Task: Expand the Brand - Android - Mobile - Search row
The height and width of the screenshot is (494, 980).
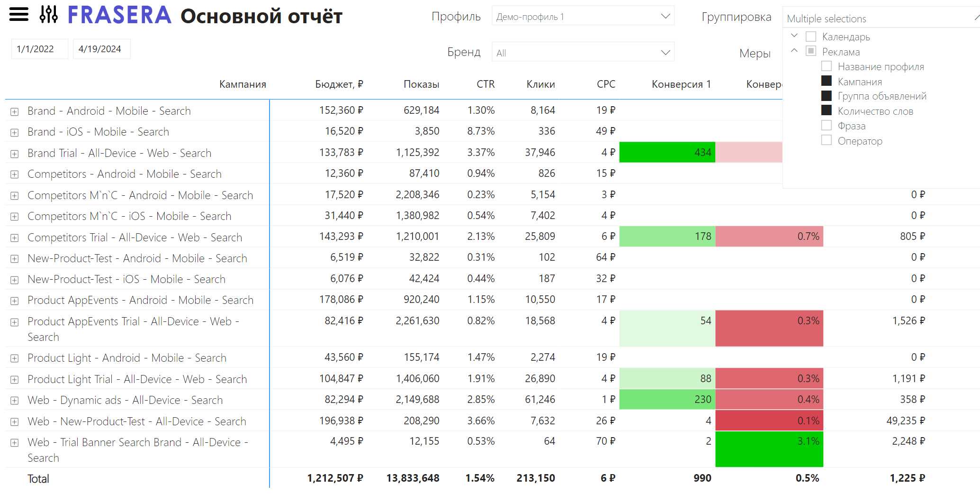Action: point(15,112)
